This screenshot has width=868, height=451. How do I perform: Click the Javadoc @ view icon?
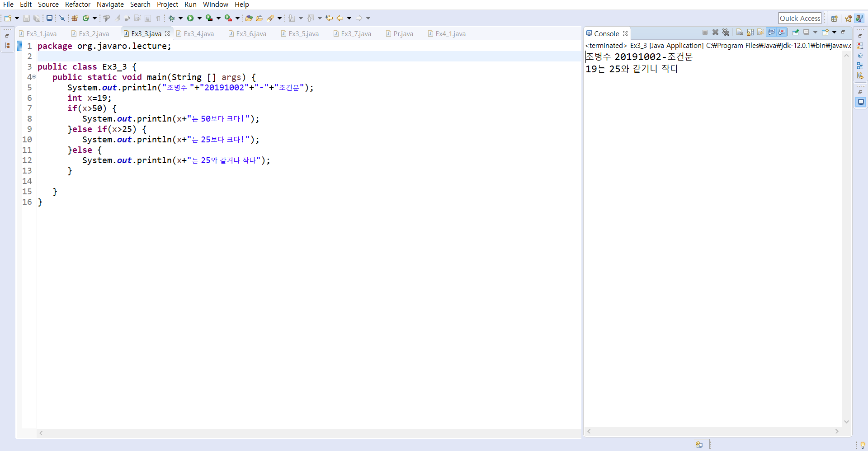tap(860, 56)
